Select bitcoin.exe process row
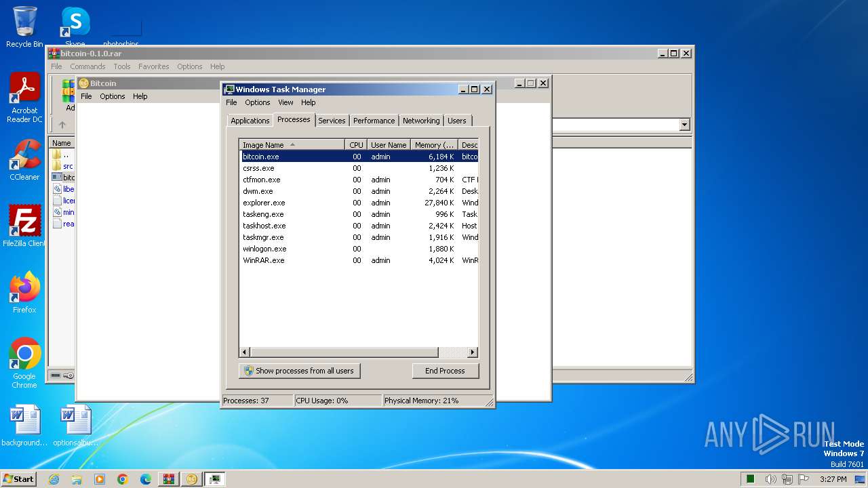 click(359, 157)
